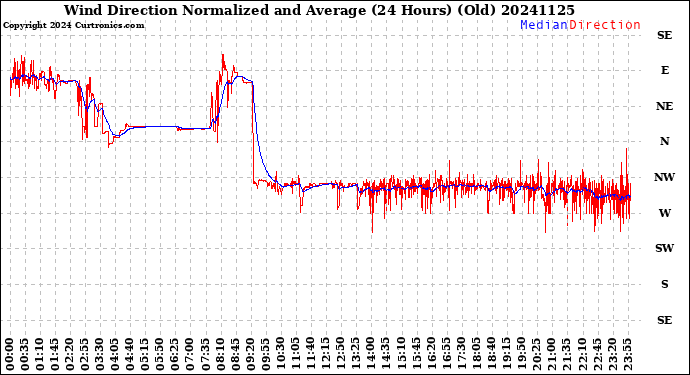
Task: Click the 00:35 time axis label
Action: [x=25, y=354]
